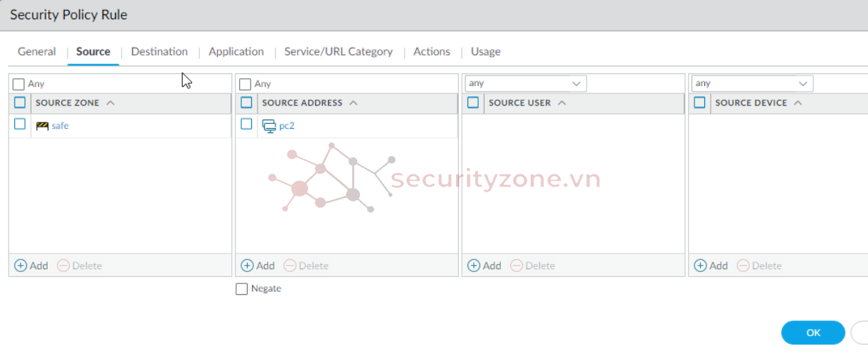Click the plus icon under Source User
868x354 pixels.
(x=474, y=266)
